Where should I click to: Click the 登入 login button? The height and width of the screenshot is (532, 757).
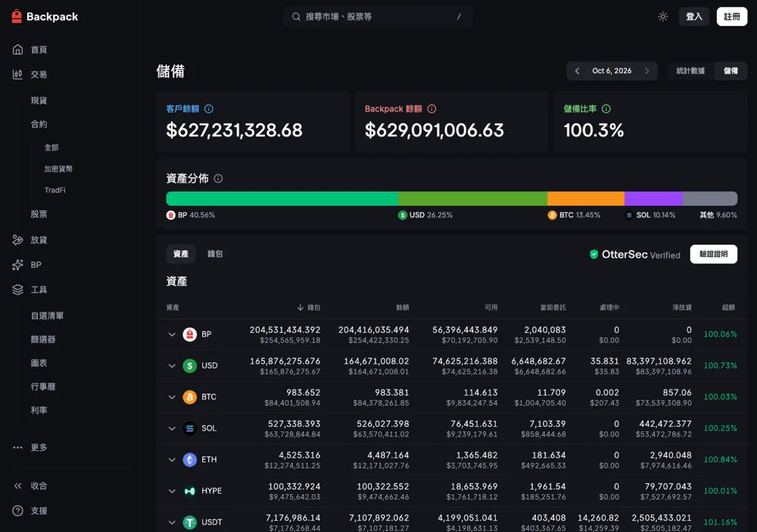tap(693, 17)
